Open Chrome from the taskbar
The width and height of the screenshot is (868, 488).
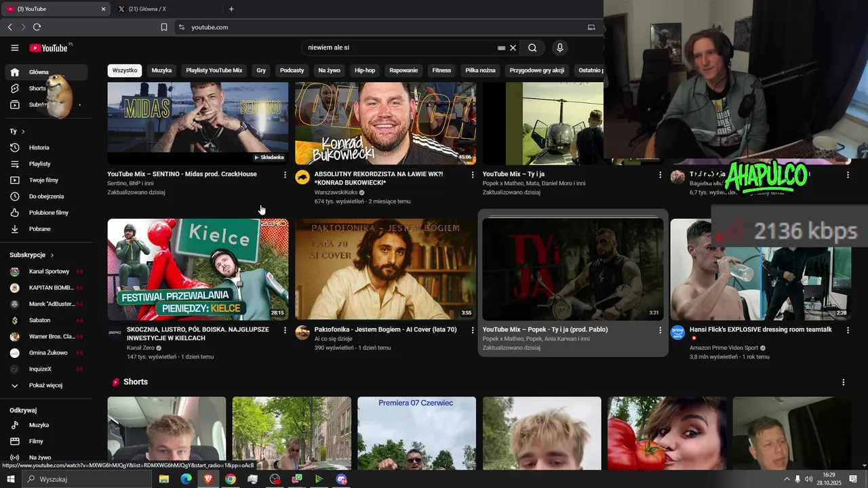231,479
